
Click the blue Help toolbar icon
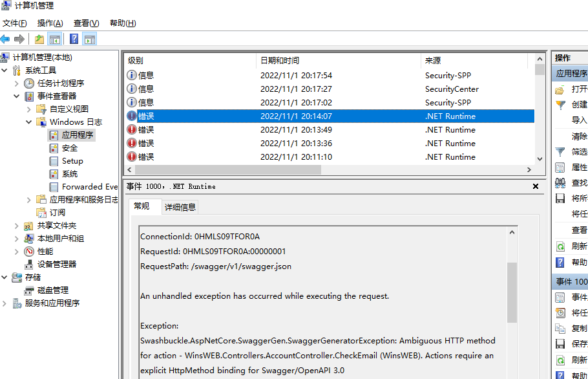pyautogui.click(x=74, y=39)
